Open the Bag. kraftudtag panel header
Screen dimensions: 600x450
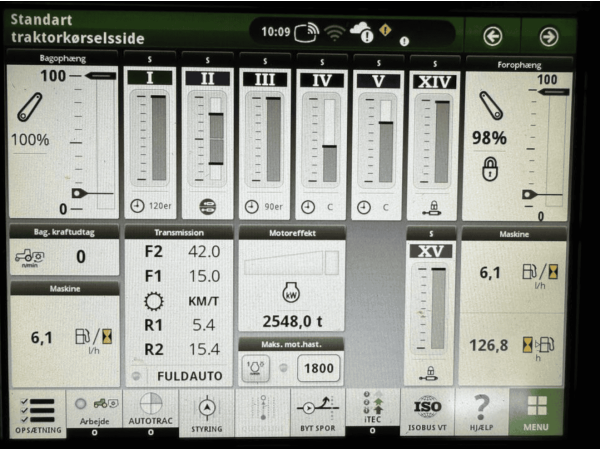pos(64,232)
